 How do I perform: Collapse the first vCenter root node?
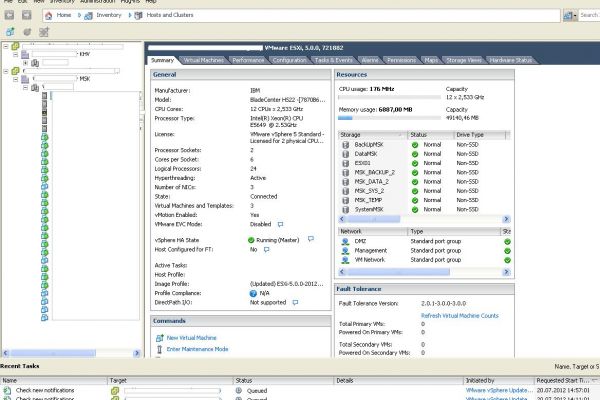pos(6,46)
